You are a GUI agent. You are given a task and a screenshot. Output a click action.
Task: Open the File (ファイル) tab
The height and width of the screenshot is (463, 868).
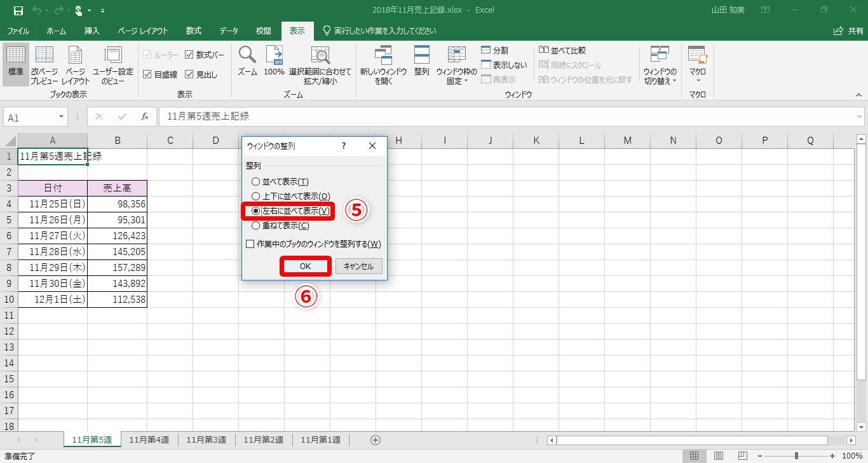18,31
